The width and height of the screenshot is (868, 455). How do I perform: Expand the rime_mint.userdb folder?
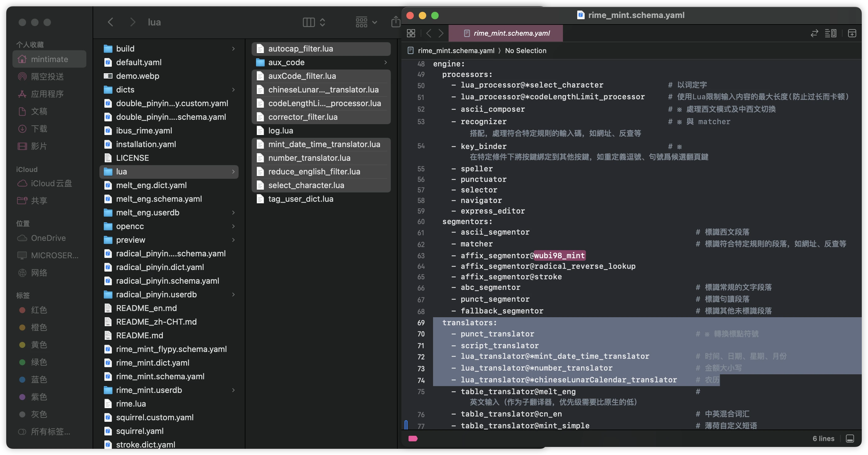[233, 390]
